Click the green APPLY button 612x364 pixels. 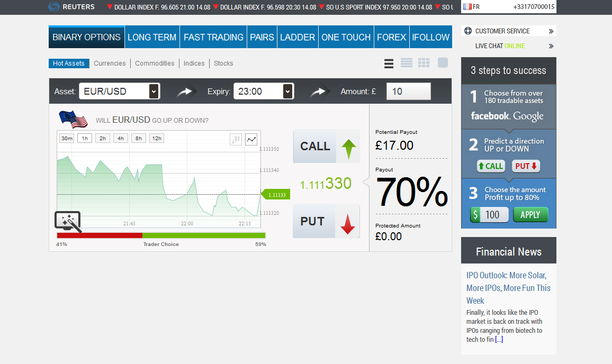pyautogui.click(x=530, y=215)
